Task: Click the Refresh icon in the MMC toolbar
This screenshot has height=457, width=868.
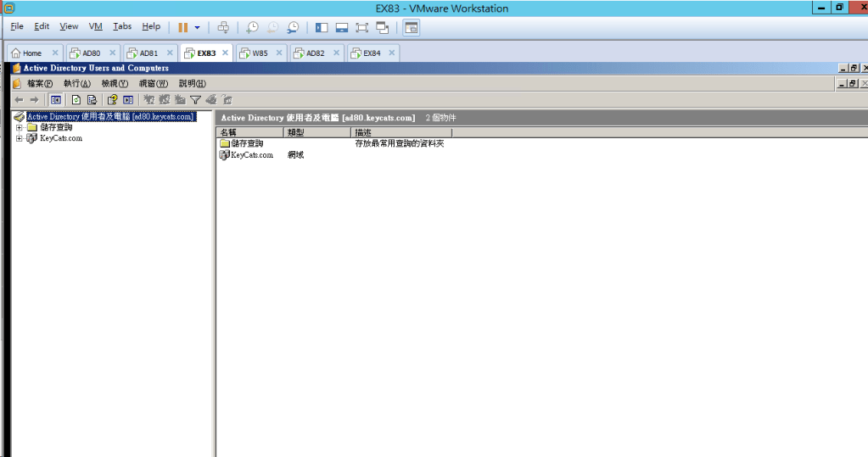Action: click(76, 100)
